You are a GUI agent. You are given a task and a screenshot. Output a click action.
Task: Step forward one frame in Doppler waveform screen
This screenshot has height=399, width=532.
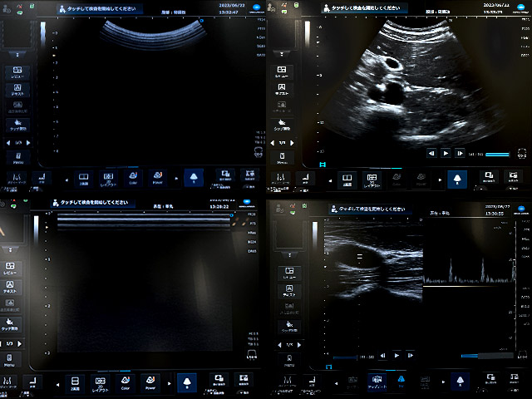(x=411, y=355)
